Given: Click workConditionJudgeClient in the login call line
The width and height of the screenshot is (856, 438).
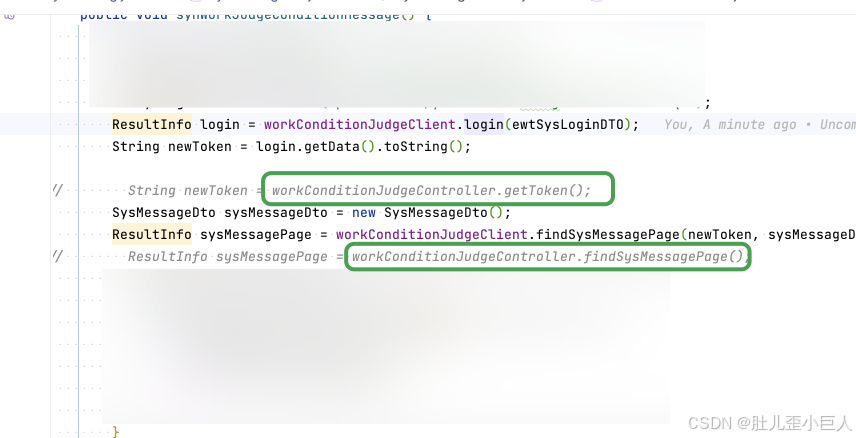Looking at the screenshot, I should (x=360, y=125).
